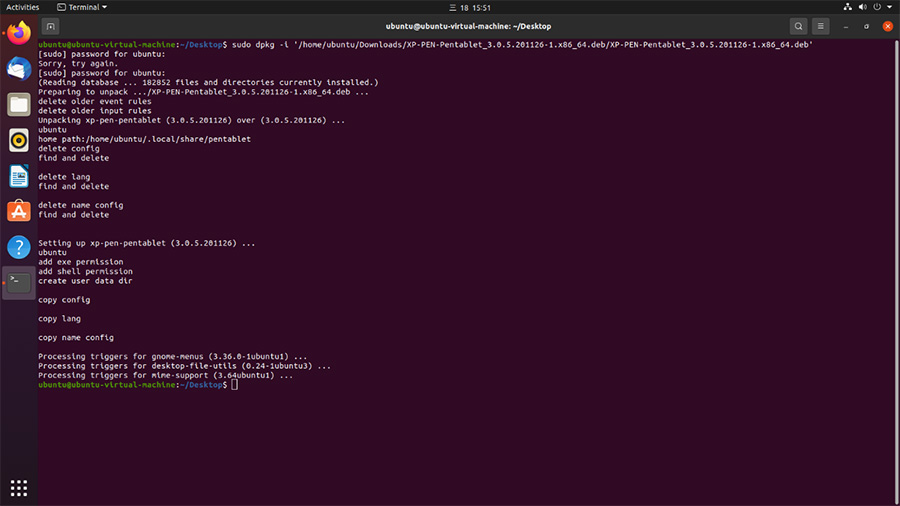900x506 pixels.
Task: Open a new terminal tab
Action: (x=51, y=26)
